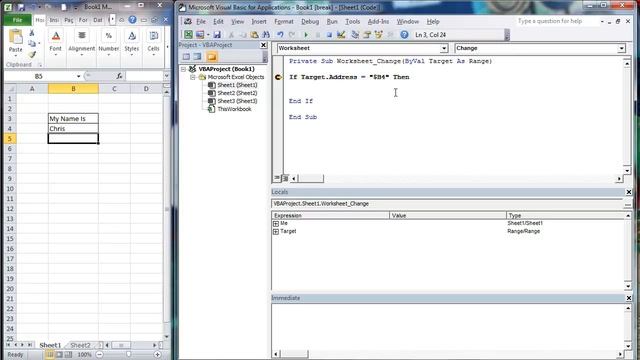Click the zoom out minus button in Excel
The image size is (640, 360).
[99, 355]
